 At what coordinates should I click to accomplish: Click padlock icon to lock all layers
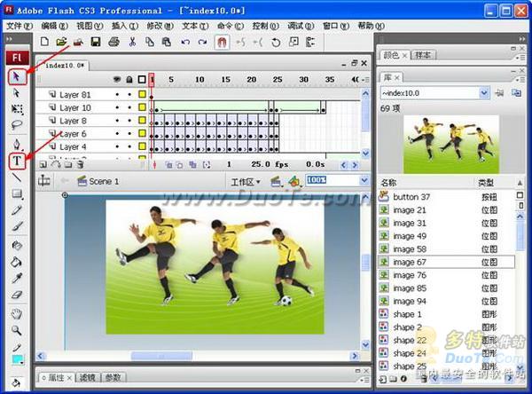pyautogui.click(x=129, y=80)
